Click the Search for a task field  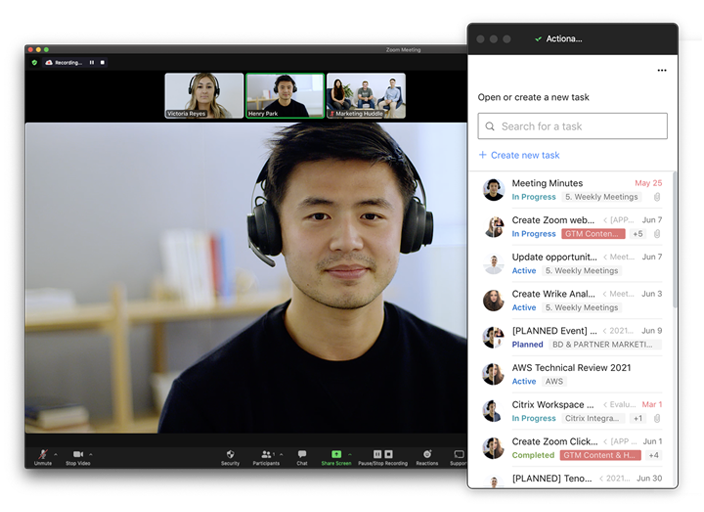coord(572,126)
